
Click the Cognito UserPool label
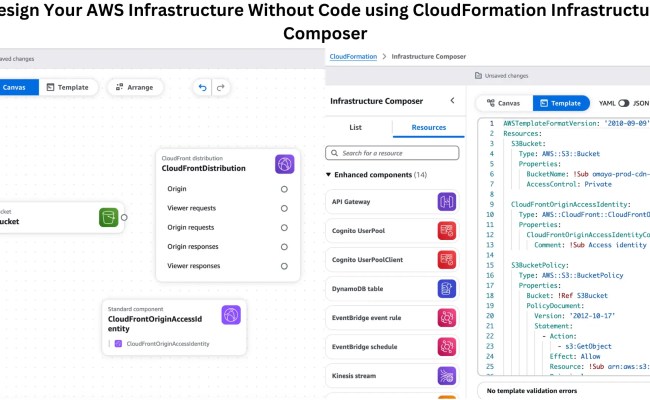tap(358, 231)
